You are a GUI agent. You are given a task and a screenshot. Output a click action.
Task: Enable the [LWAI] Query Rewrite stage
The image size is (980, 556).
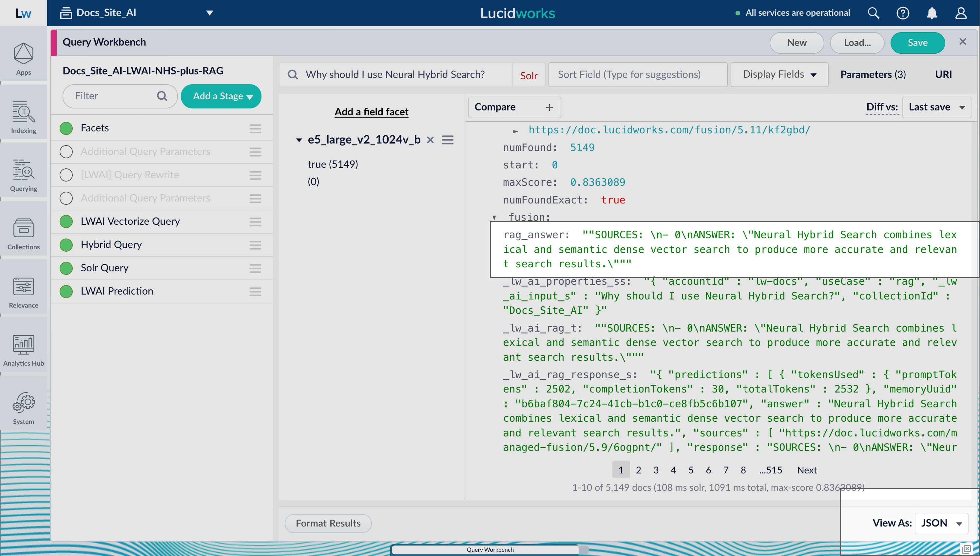66,175
